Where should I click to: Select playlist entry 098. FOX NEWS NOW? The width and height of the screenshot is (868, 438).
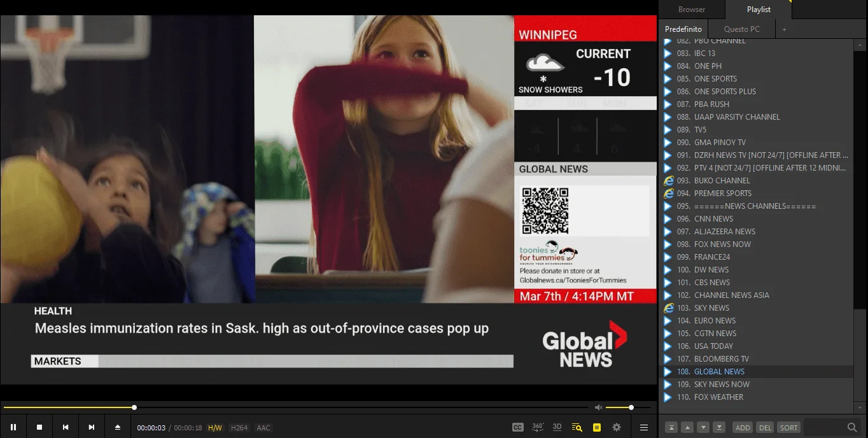pyautogui.click(x=757, y=244)
